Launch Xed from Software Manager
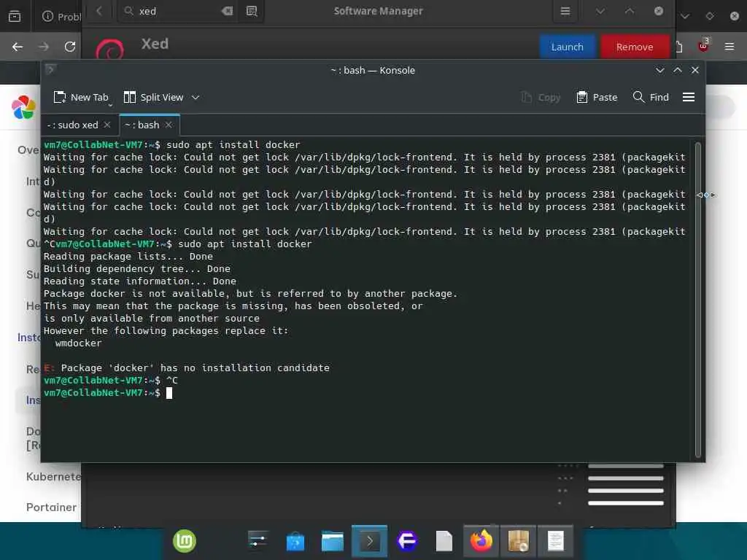Image resolution: width=747 pixels, height=560 pixels. pos(567,47)
